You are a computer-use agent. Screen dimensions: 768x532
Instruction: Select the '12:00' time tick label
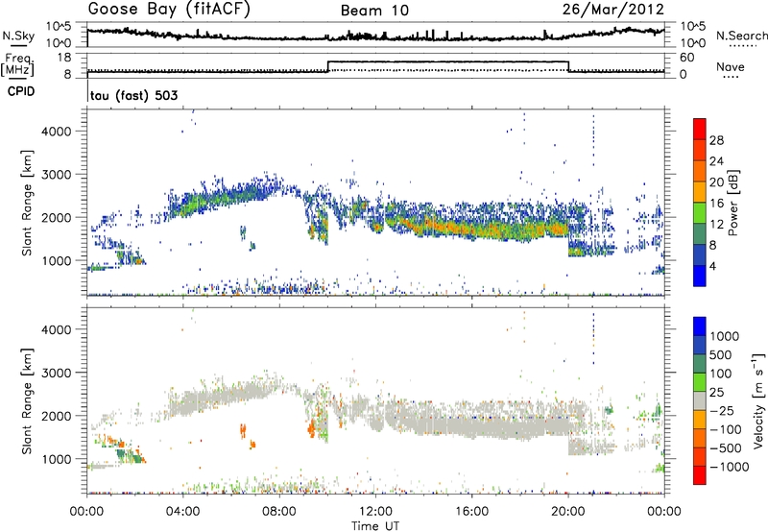click(x=375, y=512)
